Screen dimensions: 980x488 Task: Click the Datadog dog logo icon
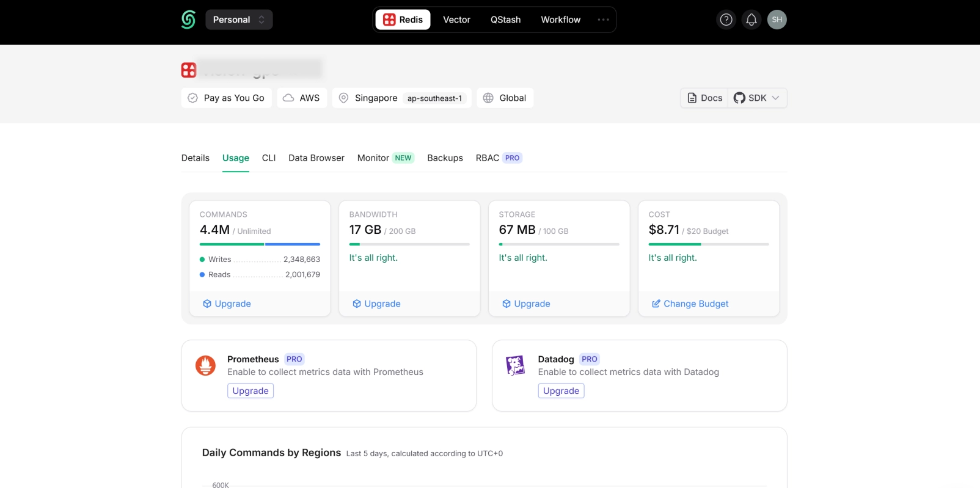point(515,365)
